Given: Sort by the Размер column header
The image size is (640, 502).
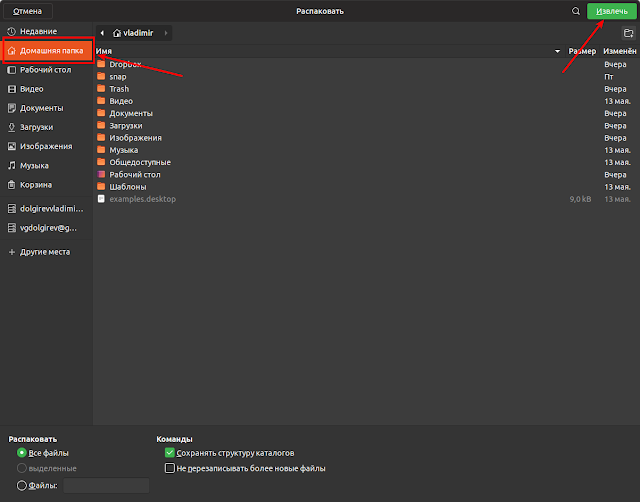Looking at the screenshot, I should pos(582,51).
